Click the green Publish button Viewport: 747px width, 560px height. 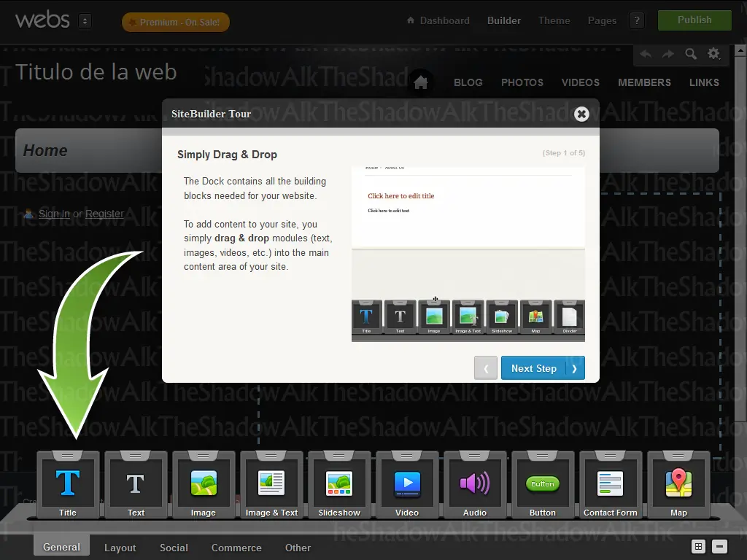tap(694, 20)
